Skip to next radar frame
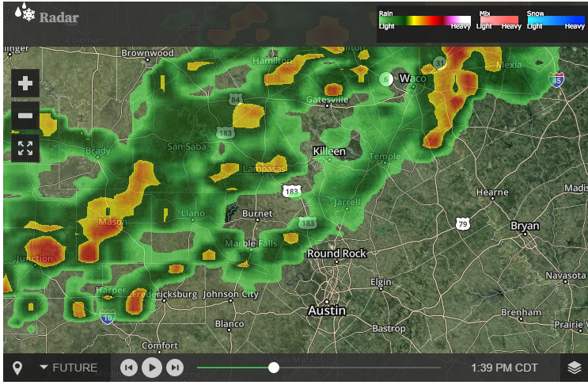Screen dimensions: 588x385 (x=175, y=368)
